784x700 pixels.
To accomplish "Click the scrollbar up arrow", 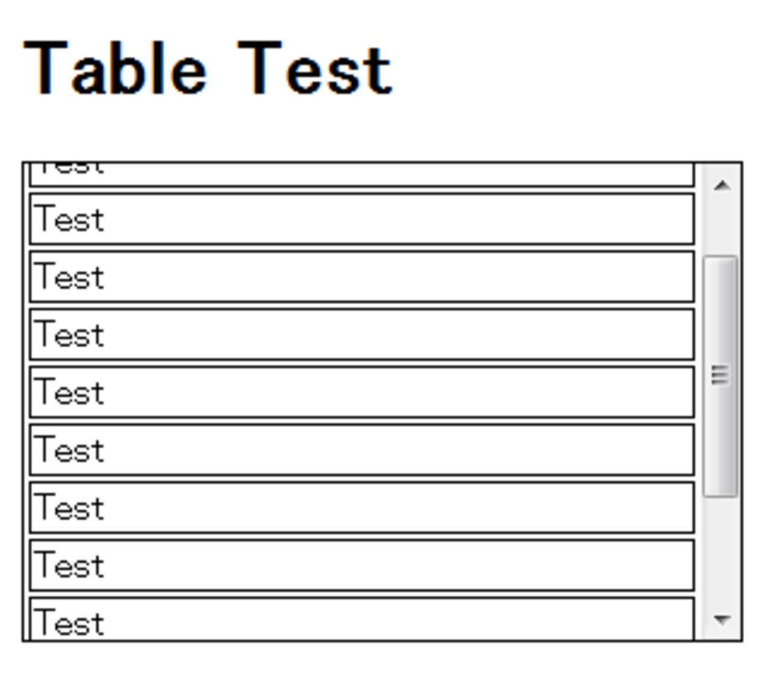I will (721, 185).
